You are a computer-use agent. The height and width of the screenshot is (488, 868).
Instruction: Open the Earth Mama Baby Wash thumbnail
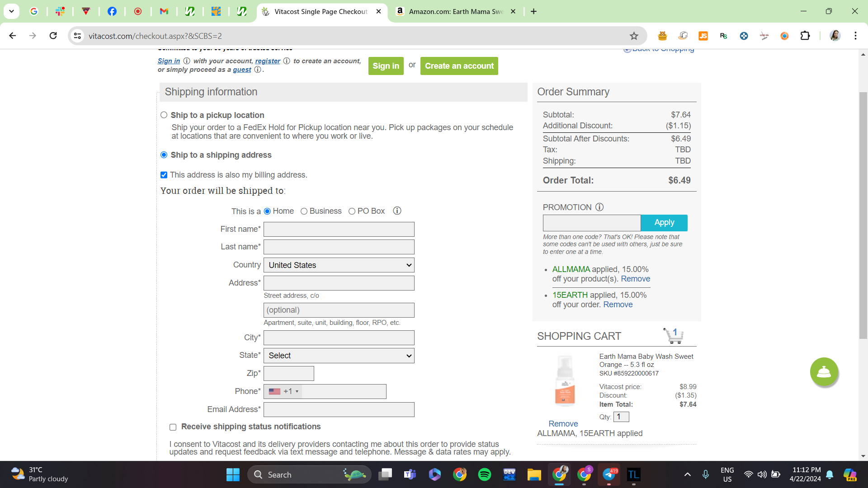coord(565,380)
